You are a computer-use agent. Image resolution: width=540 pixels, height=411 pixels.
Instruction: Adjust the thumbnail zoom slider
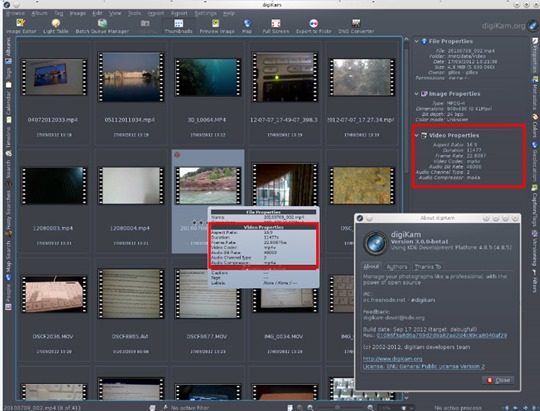coord(337,408)
